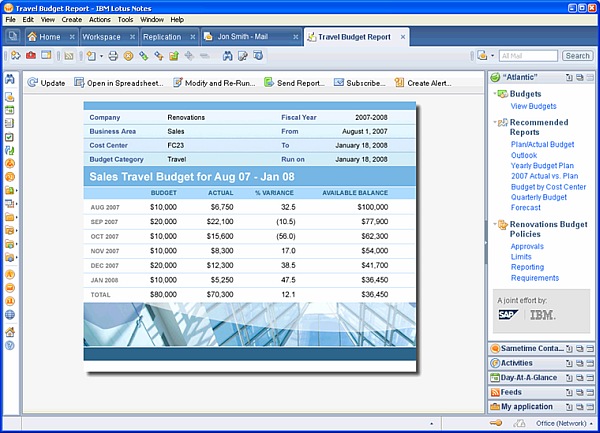Screen dimensions: 600x433
Task: Close the Travel Budget Report tab
Action: (403, 37)
